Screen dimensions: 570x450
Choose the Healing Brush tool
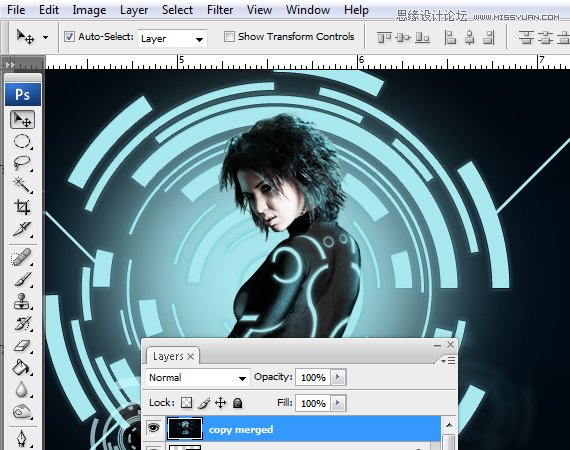coord(22,257)
